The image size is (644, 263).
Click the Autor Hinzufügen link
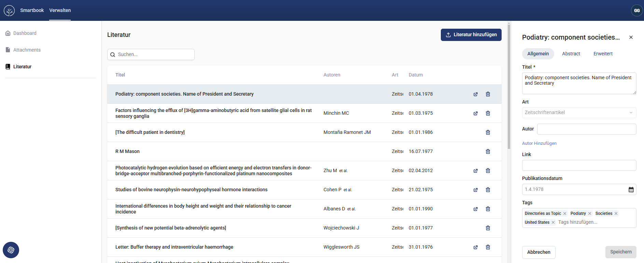coord(539,143)
